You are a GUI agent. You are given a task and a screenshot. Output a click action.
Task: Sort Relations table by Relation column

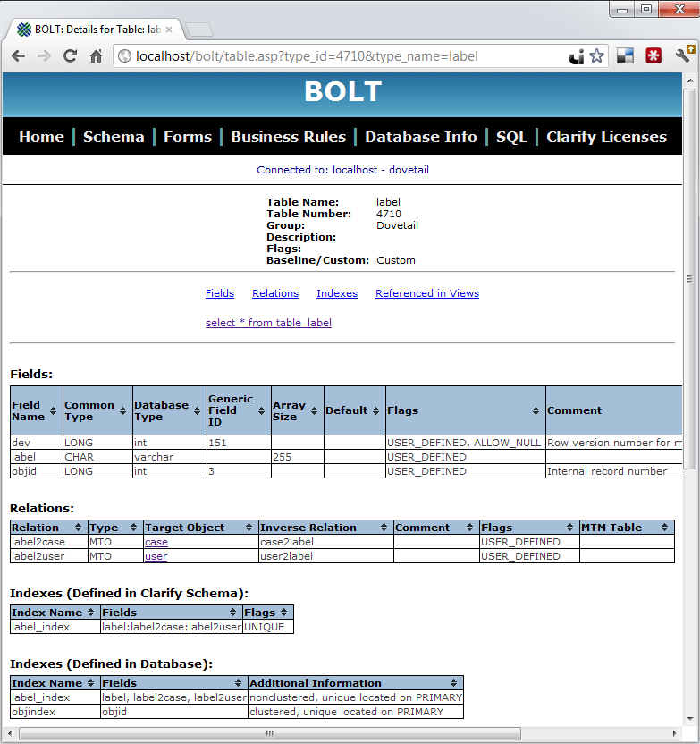pos(79,528)
